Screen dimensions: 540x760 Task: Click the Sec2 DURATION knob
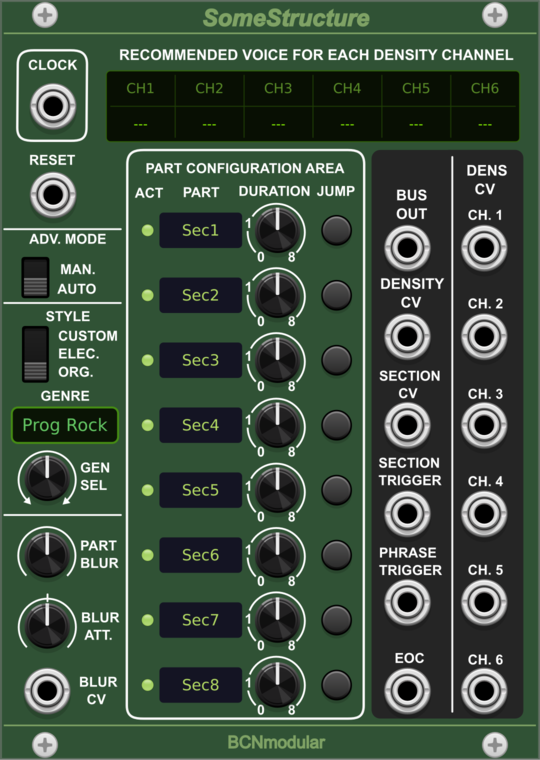[277, 295]
